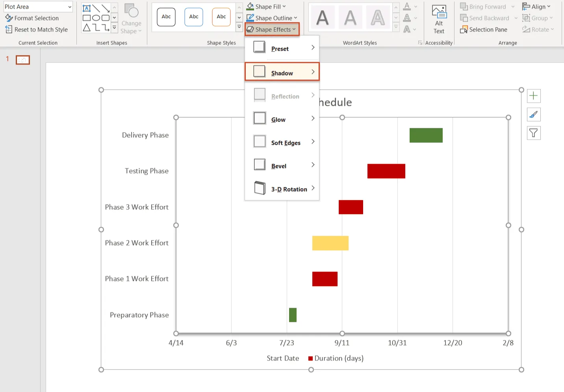Screen dimensions: 564x392
Task: Click the Chart Filters funnel icon
Action: point(533,133)
